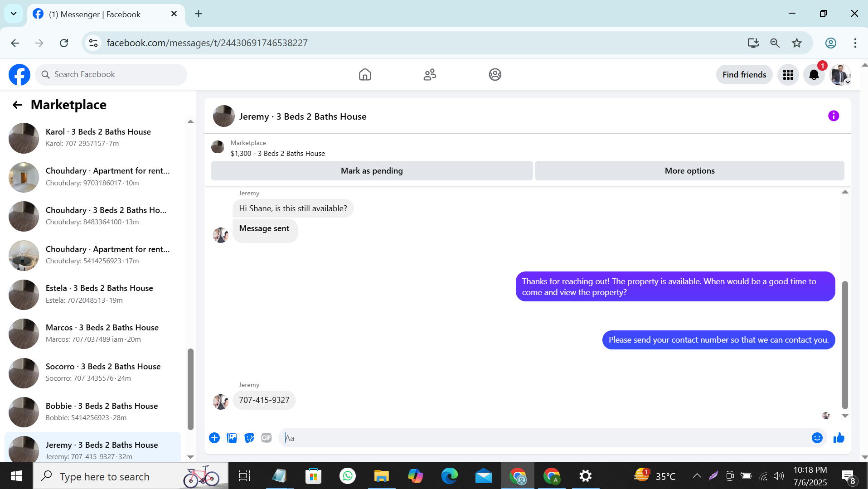Open WhatsApp from the taskbar

coord(347,476)
